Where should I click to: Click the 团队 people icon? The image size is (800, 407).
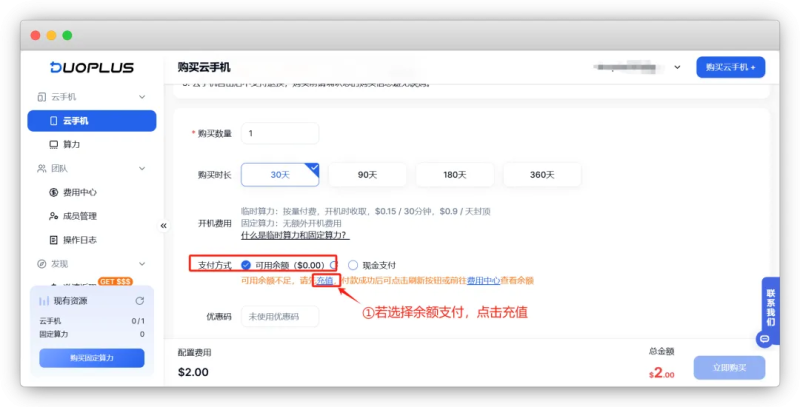point(42,169)
